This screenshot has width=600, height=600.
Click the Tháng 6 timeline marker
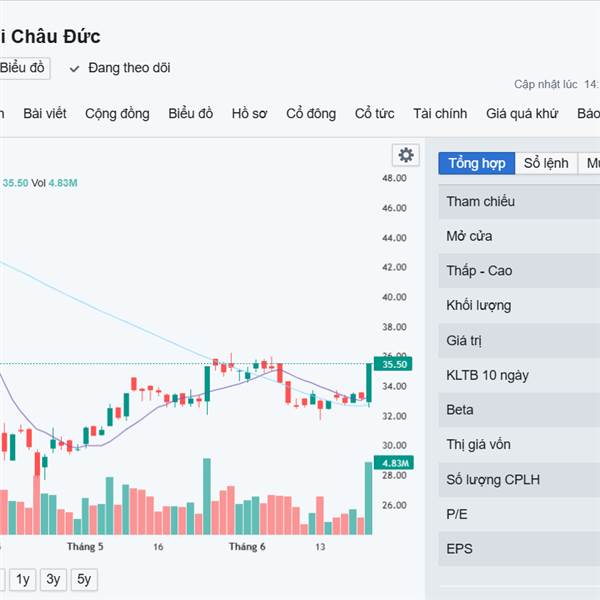(247, 546)
